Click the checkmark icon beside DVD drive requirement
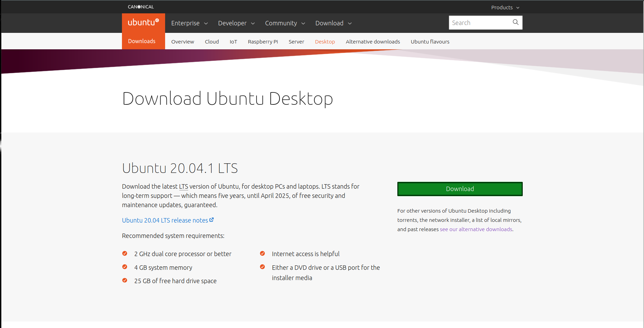 [262, 267]
